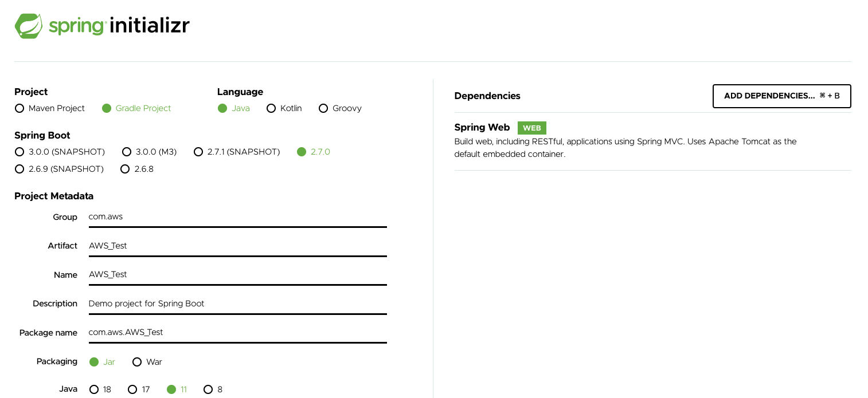Click the Package name label
The image size is (868, 398).
tap(48, 333)
